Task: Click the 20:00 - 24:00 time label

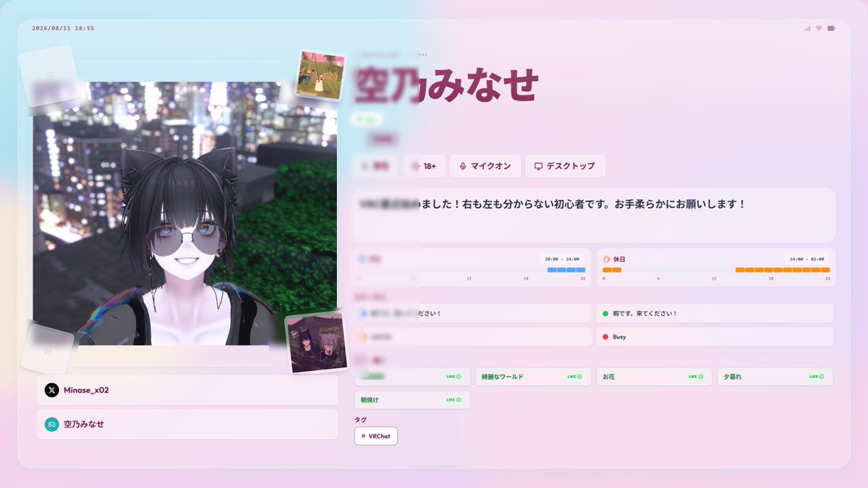Action: 562,259
